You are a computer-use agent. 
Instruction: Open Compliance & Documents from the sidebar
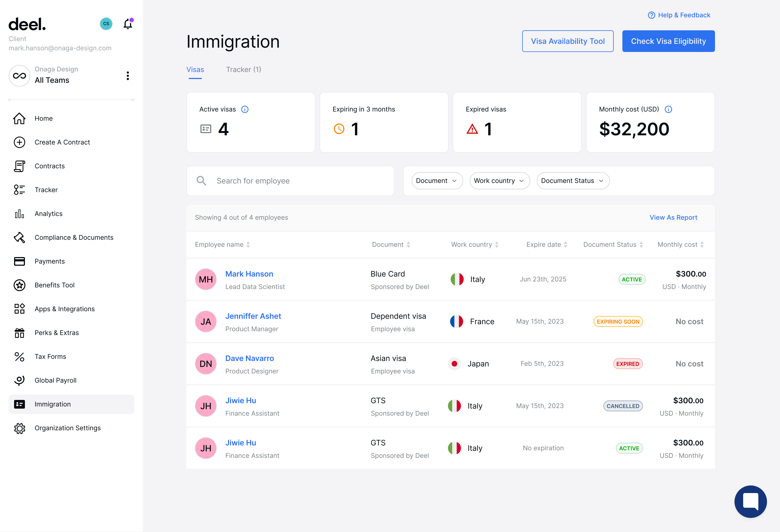click(x=74, y=238)
